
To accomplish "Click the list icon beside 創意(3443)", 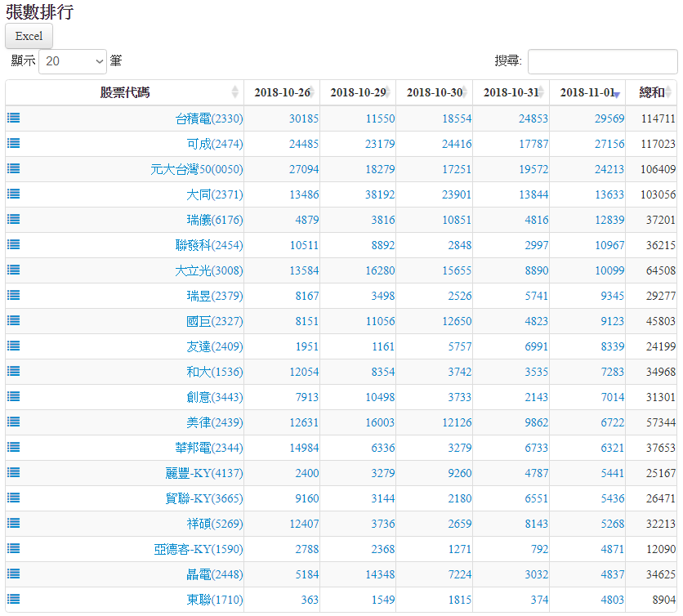I will tap(13, 396).
